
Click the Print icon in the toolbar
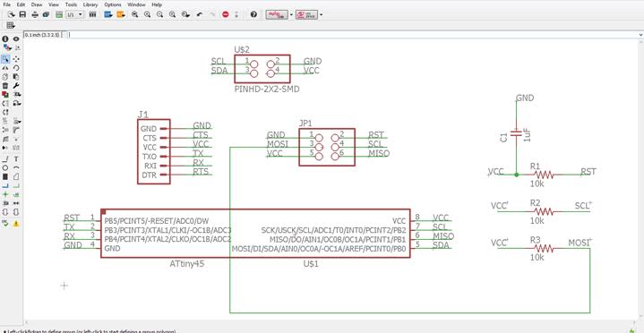(35, 14)
